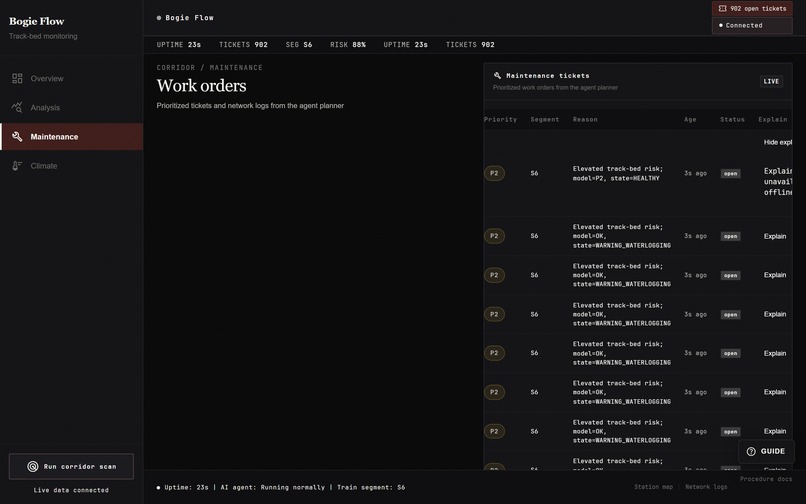Image resolution: width=806 pixels, height=504 pixels.
Task: Select the Maintenance sidebar item
Action: coord(71,136)
